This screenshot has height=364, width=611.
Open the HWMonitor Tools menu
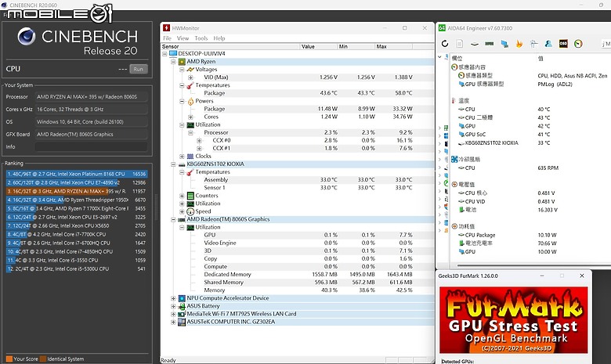pyautogui.click(x=201, y=38)
